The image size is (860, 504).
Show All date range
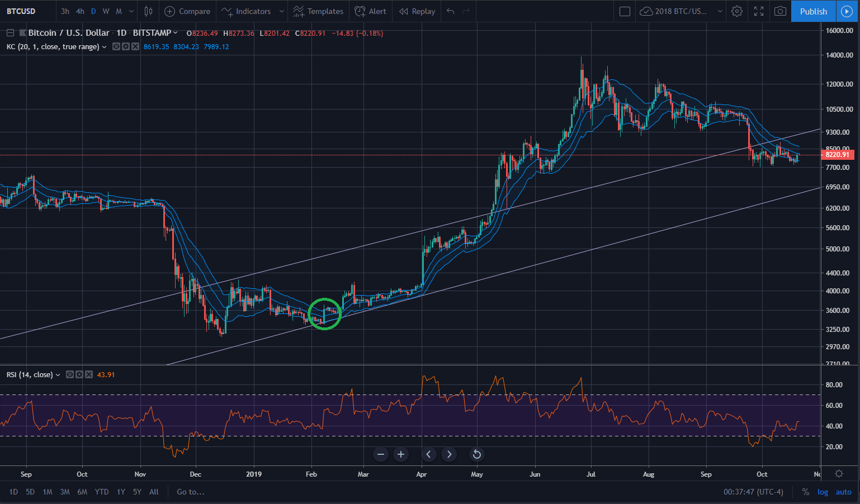(154, 492)
